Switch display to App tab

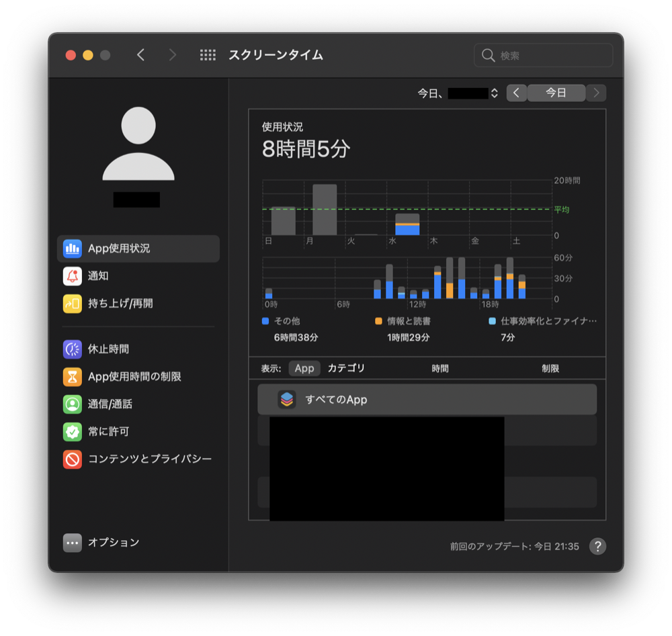click(x=304, y=368)
